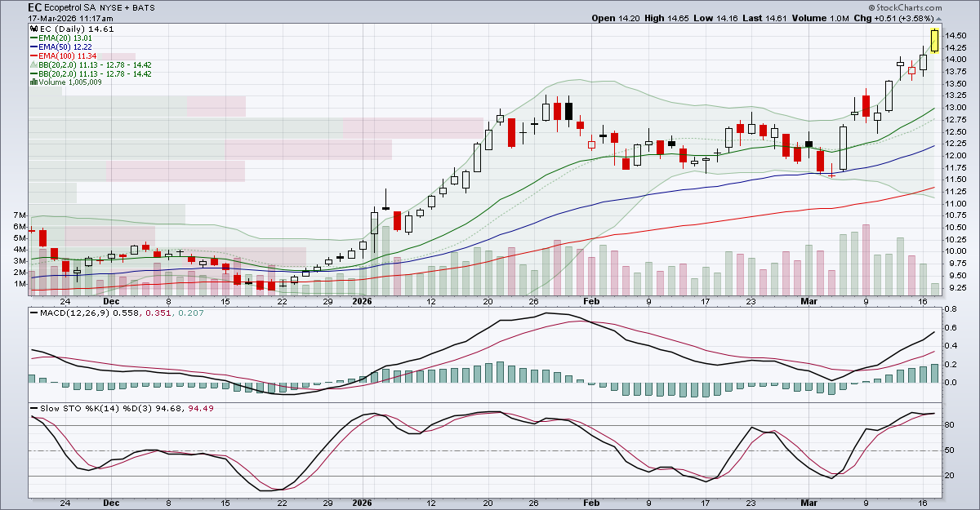Viewport: 980px width, 510px height.
Task: Click the '1M' volume axis label
Action: pyautogui.click(x=20, y=284)
